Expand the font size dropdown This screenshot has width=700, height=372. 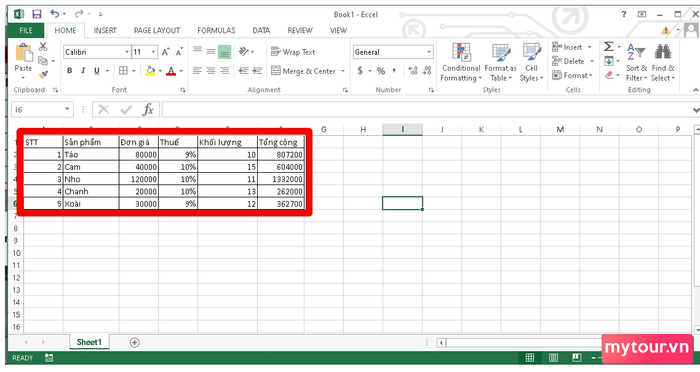coord(153,52)
